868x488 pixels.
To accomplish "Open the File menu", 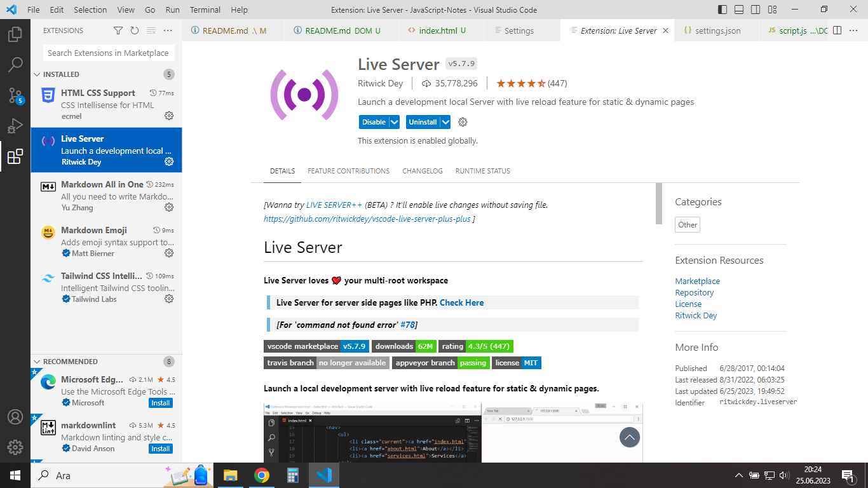I will click(34, 10).
